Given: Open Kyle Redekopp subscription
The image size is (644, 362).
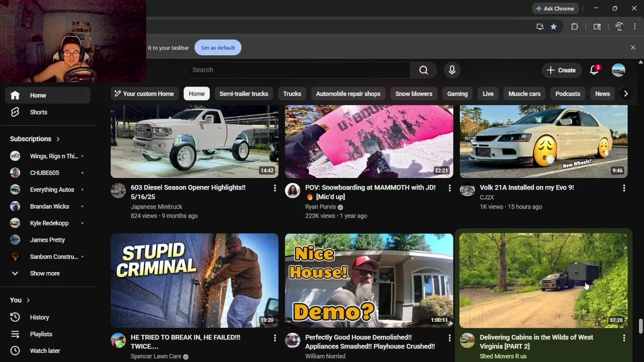Looking at the screenshot, I should (x=48, y=223).
